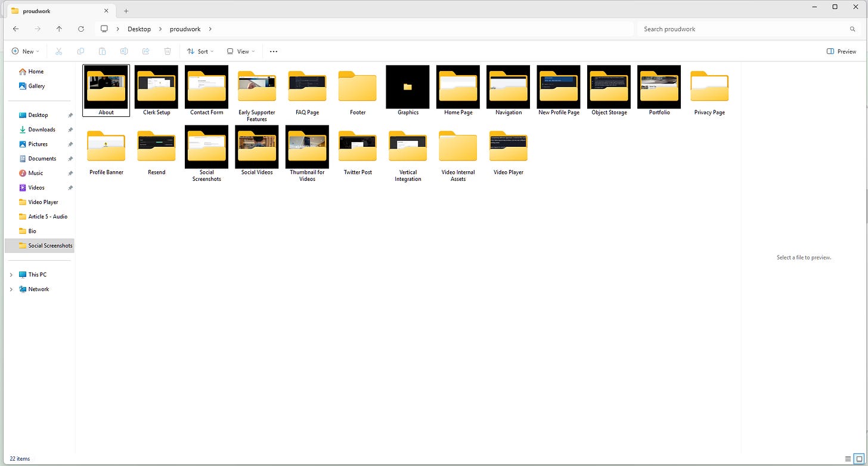Screen dimensions: 868x466
Task: Click the Share toolbar icon
Action: pyautogui.click(x=145, y=51)
